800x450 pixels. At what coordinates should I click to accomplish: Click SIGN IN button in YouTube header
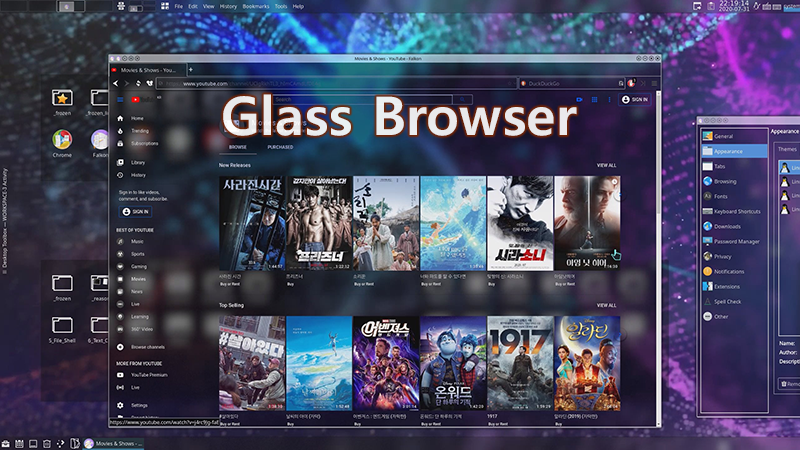635,99
